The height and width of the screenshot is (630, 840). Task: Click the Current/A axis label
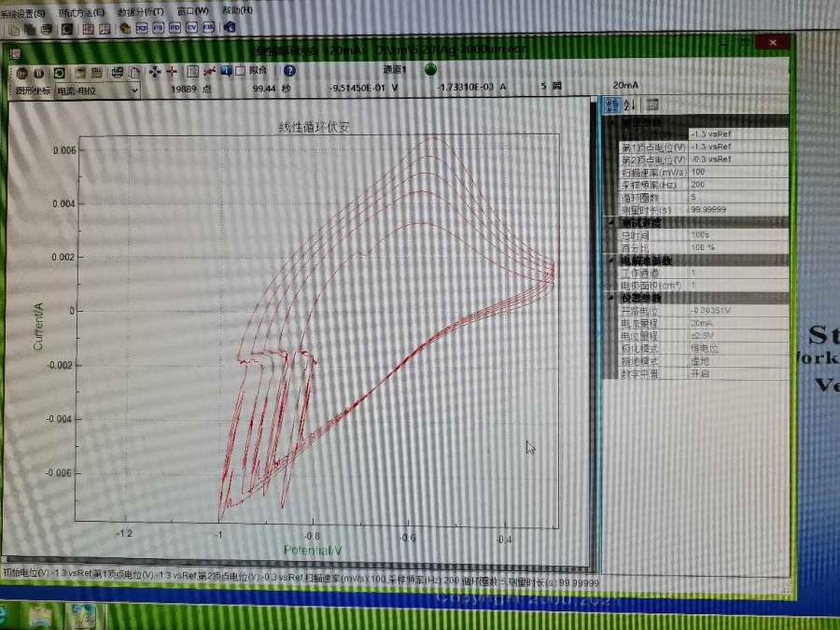pos(38,327)
